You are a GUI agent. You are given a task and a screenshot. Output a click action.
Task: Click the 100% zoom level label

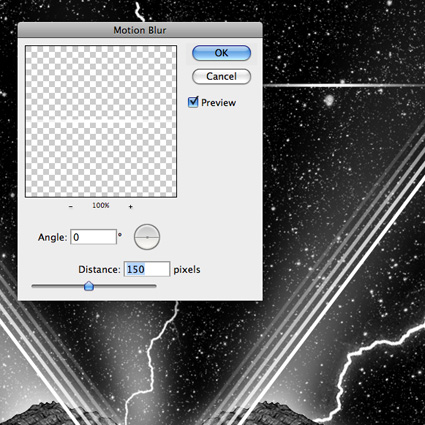click(x=101, y=206)
